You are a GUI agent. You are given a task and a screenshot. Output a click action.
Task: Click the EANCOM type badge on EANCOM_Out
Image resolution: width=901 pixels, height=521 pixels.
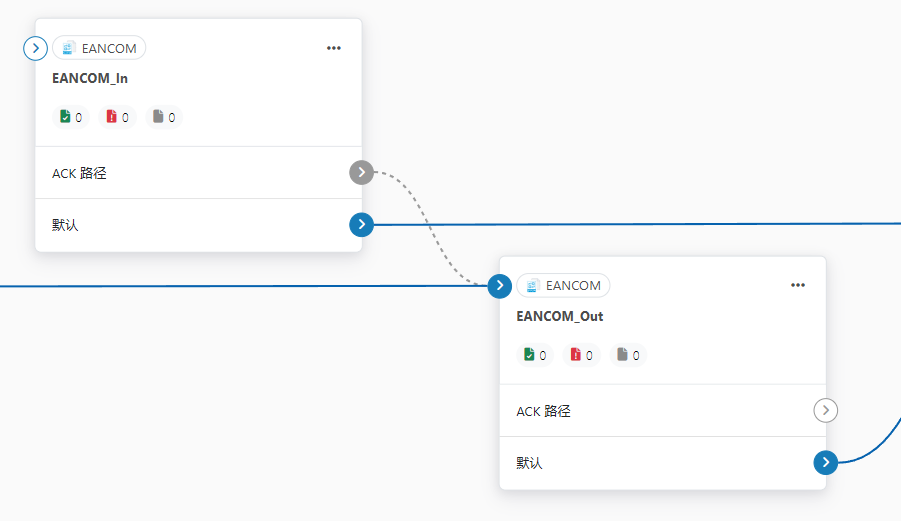[x=564, y=286]
